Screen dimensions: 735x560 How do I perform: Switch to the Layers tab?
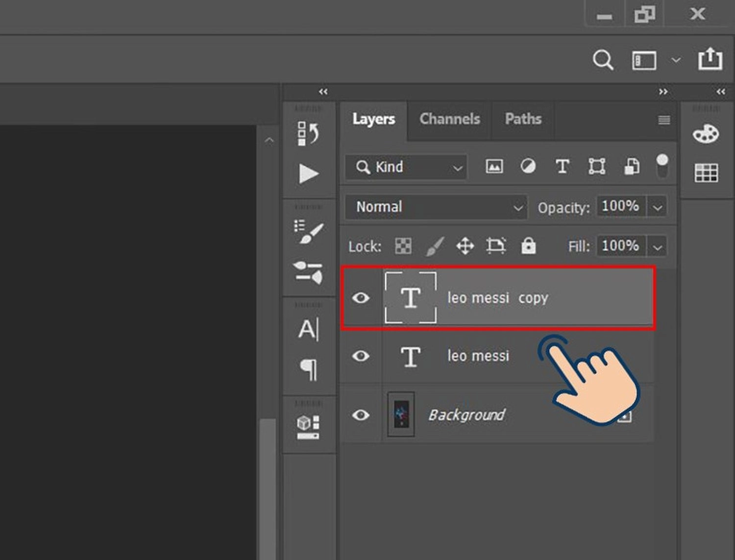point(373,119)
